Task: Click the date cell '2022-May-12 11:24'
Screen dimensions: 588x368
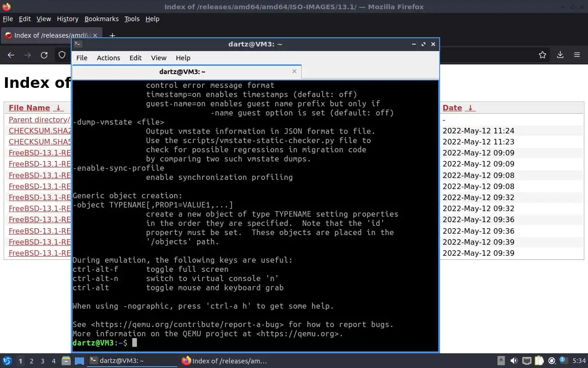Action: click(x=478, y=131)
